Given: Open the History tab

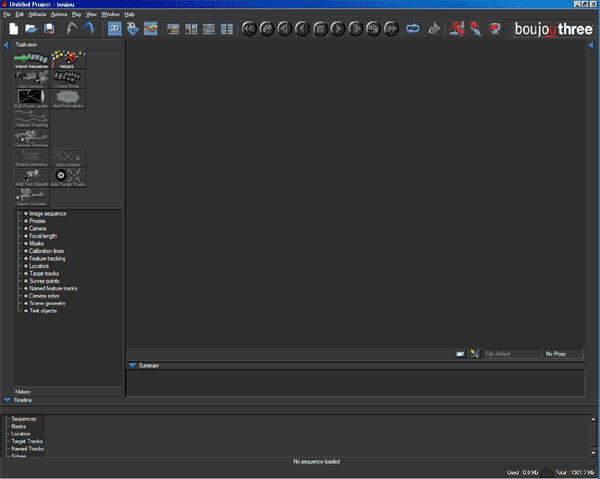Looking at the screenshot, I should click(22, 391).
